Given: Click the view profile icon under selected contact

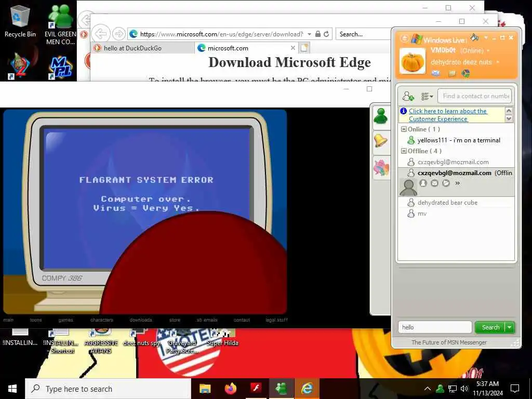Looking at the screenshot, I should [x=423, y=183].
